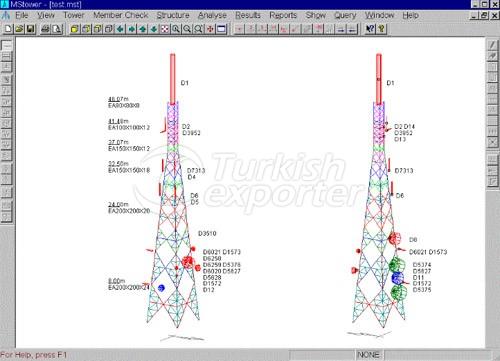Select the red pan arrows icon
This screenshot has height=361, width=500.
click(210, 29)
